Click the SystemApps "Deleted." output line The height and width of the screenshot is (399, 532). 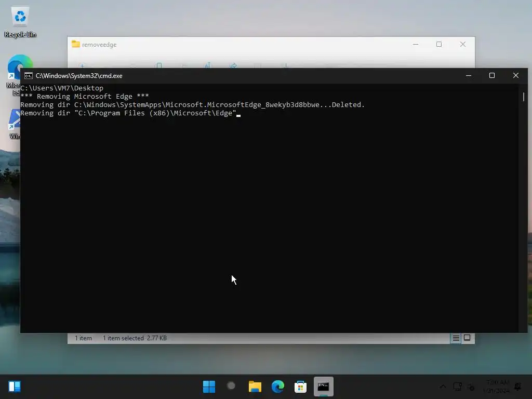pos(192,105)
